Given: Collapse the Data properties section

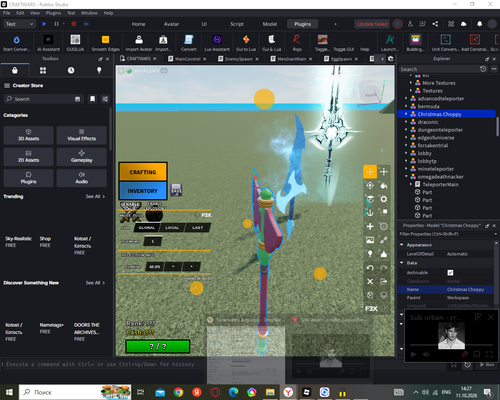Looking at the screenshot, I should coord(401,263).
